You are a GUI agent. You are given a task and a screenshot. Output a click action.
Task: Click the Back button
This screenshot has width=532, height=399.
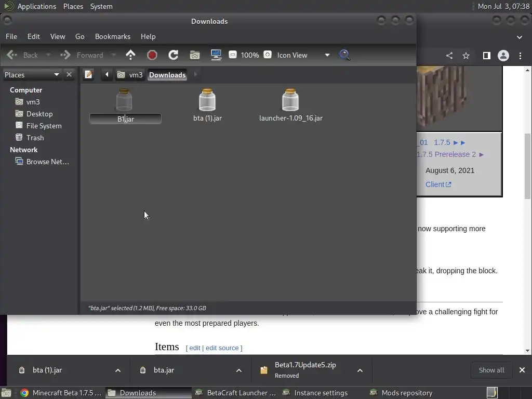coord(22,55)
